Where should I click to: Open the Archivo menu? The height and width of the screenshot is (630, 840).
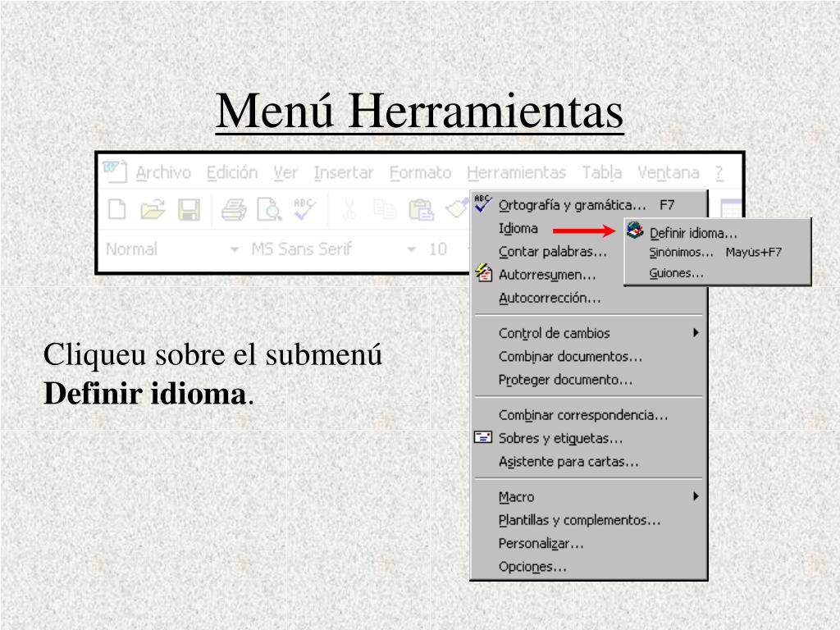(x=163, y=172)
